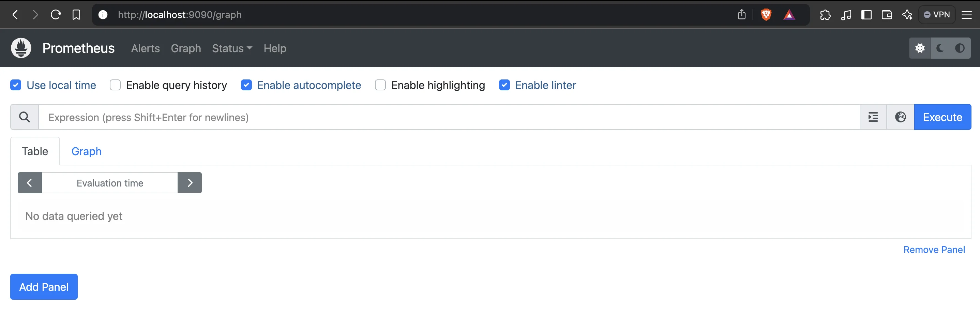Screen dimensions: 980x313
Task: Switch to the Graph panel tab
Action: pyautogui.click(x=86, y=151)
